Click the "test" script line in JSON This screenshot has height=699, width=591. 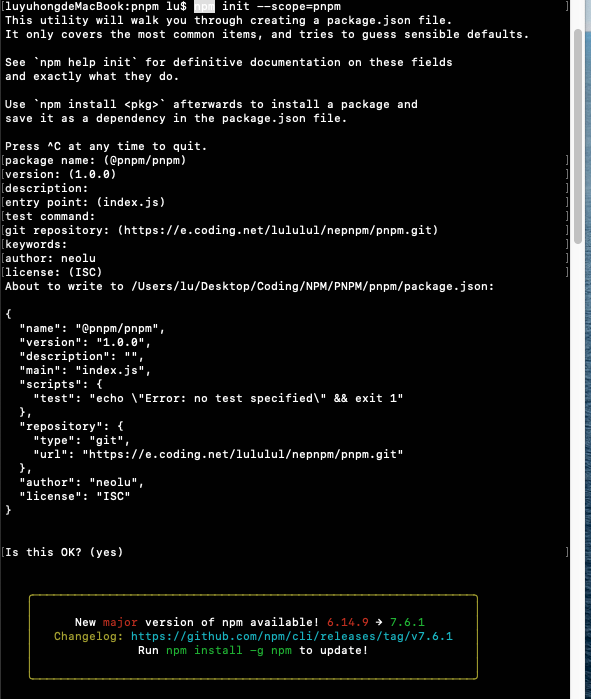pos(218,399)
